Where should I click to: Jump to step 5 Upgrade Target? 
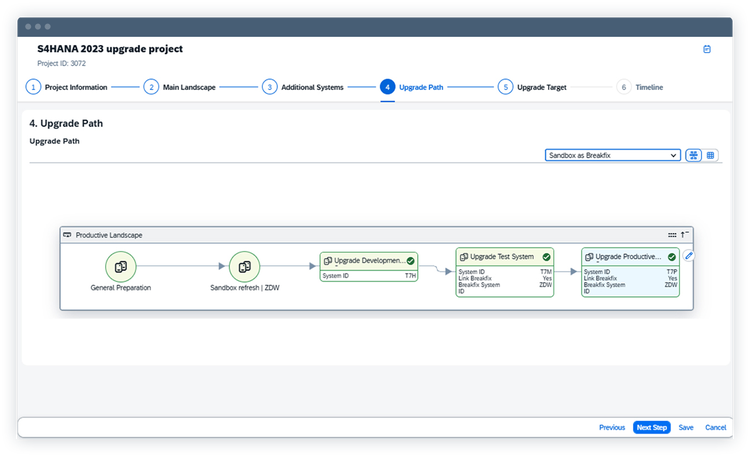(x=532, y=87)
